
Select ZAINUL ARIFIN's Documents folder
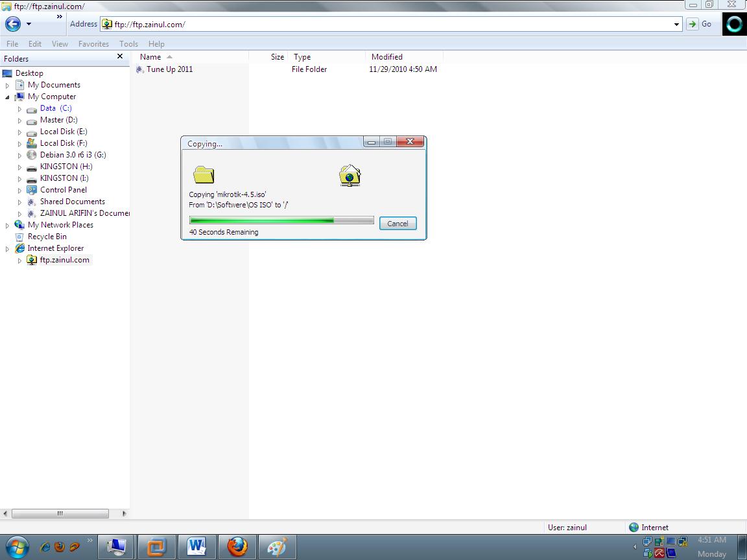coord(85,213)
